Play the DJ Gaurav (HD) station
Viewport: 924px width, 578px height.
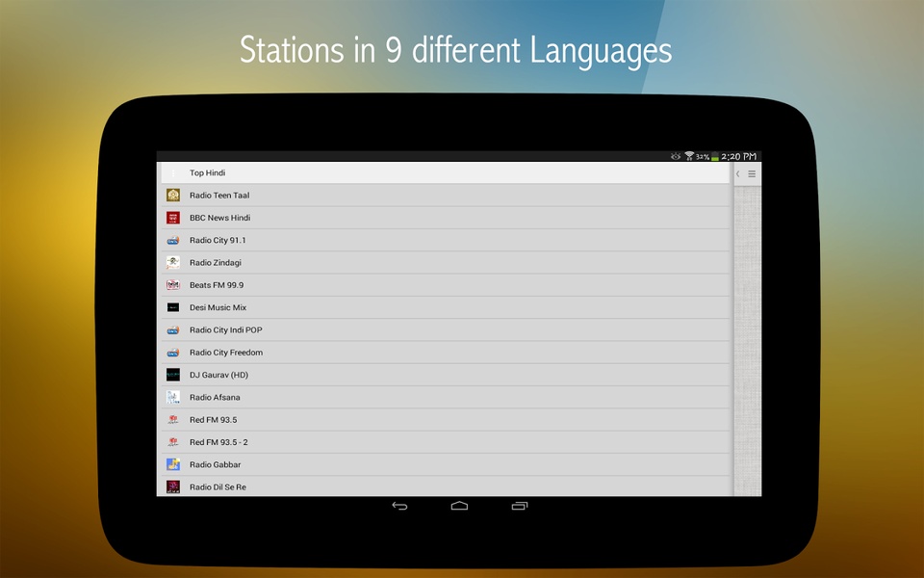click(446, 375)
